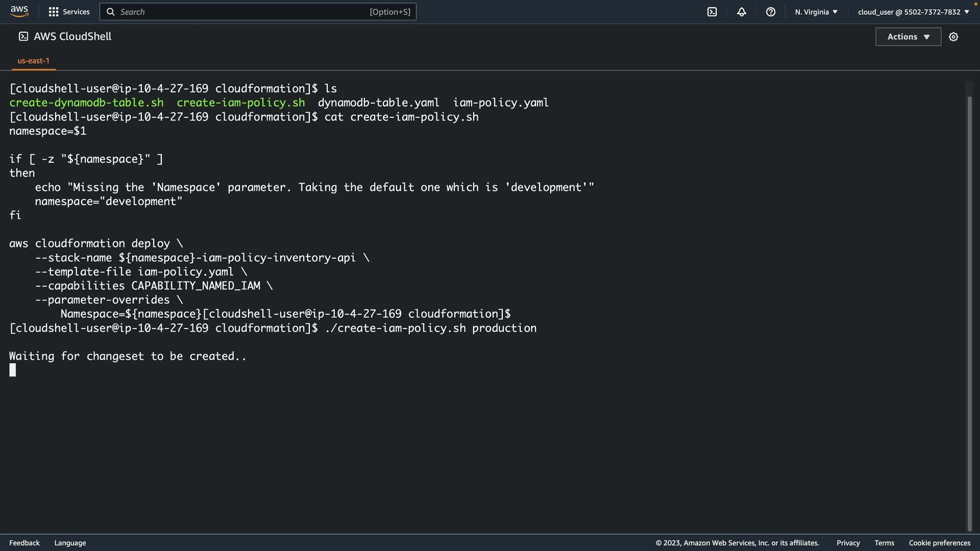This screenshot has height=551, width=980.
Task: Open the Services grid menu icon
Action: [53, 12]
